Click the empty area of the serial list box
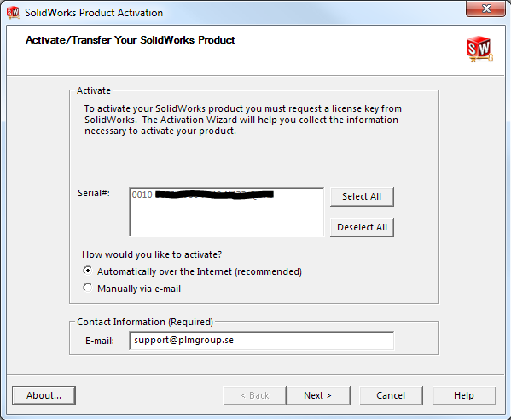This screenshot has height=420, width=511. pyautogui.click(x=227, y=219)
